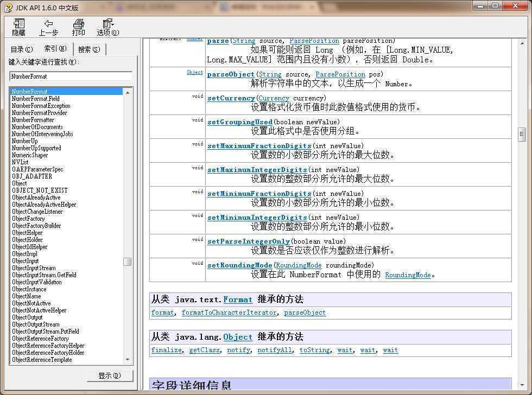Click the RoundingMode link in the description text
This screenshot has width=532, height=395.
coord(408,275)
